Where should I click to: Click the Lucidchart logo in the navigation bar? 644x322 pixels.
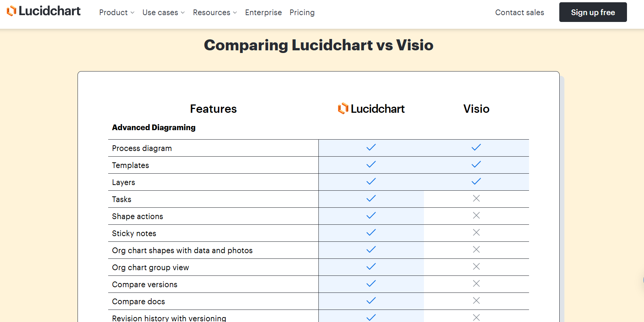(x=43, y=11)
